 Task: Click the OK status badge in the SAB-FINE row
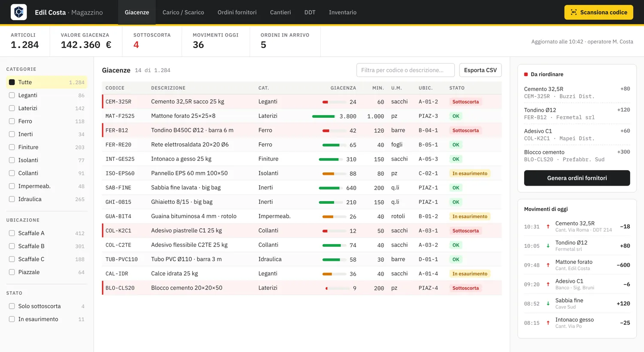click(x=456, y=188)
